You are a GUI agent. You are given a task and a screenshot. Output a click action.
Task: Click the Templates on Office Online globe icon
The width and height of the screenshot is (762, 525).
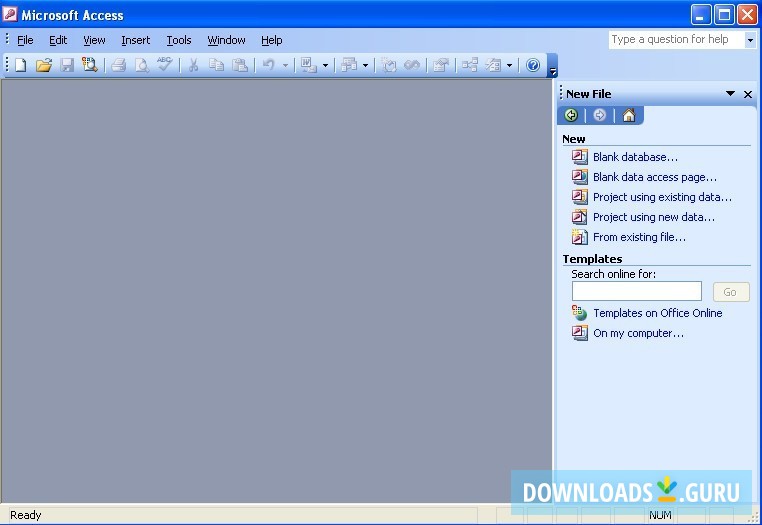coord(579,313)
